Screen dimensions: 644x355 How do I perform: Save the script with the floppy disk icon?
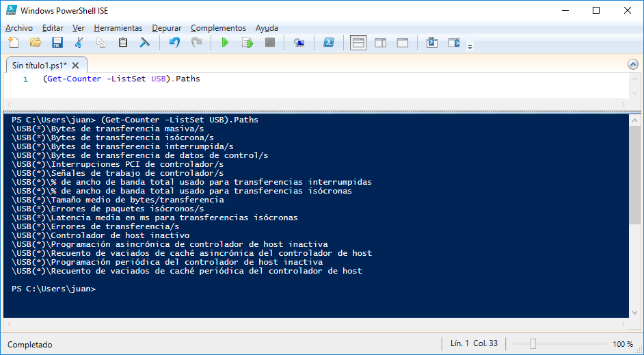pos(57,42)
